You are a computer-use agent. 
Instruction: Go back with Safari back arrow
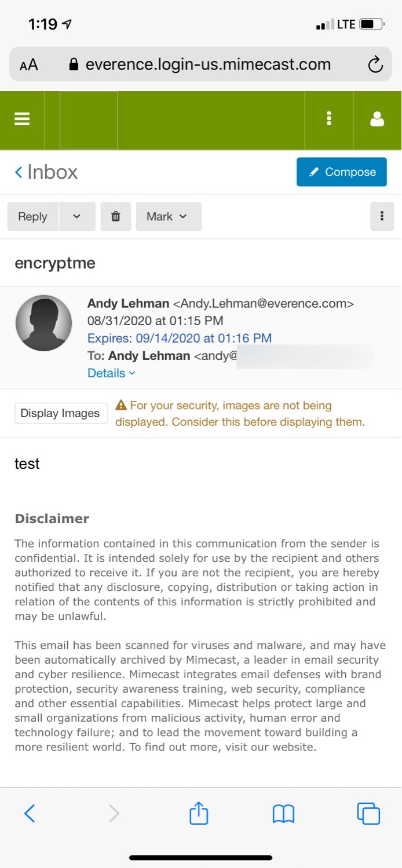point(30,814)
